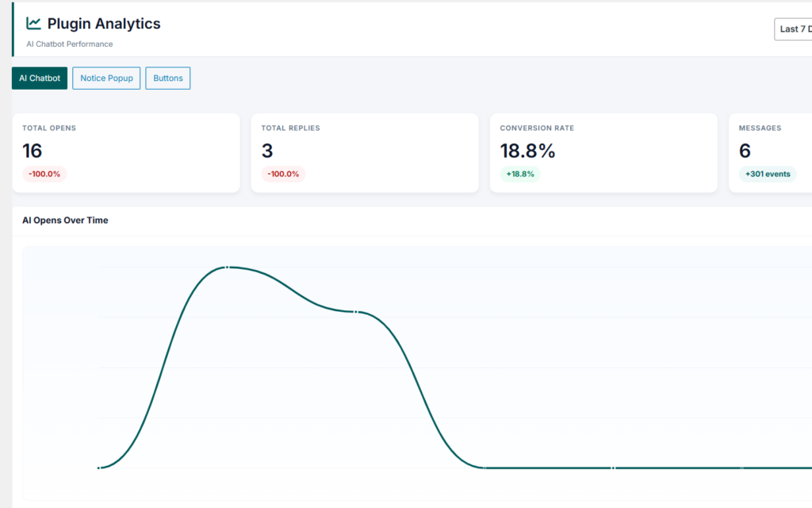
Task: Click the AI Opens Over Time title
Action: click(x=65, y=221)
